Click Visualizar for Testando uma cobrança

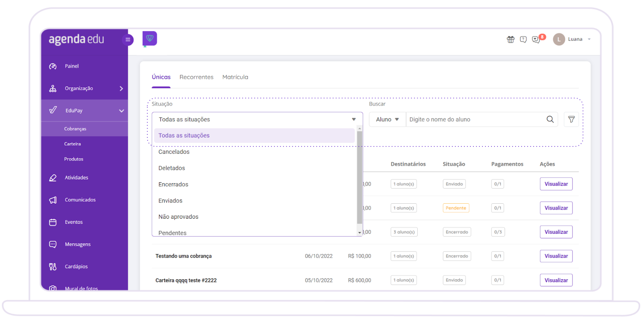coord(556,256)
